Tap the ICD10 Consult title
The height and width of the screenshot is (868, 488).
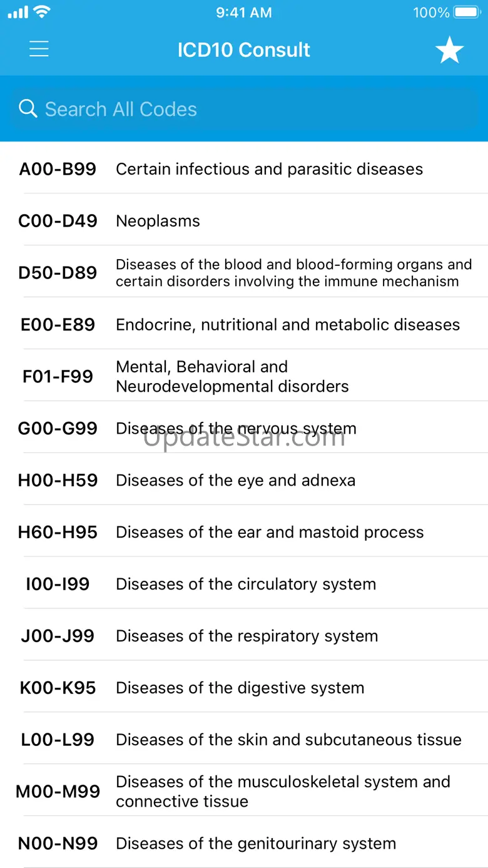pyautogui.click(x=243, y=50)
